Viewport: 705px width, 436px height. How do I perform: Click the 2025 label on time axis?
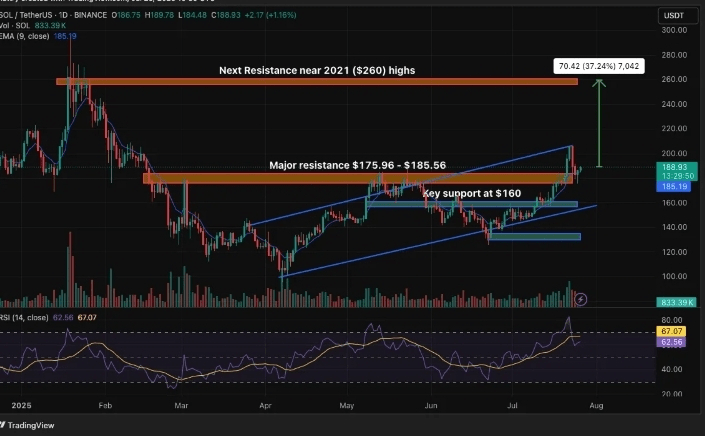(21, 406)
